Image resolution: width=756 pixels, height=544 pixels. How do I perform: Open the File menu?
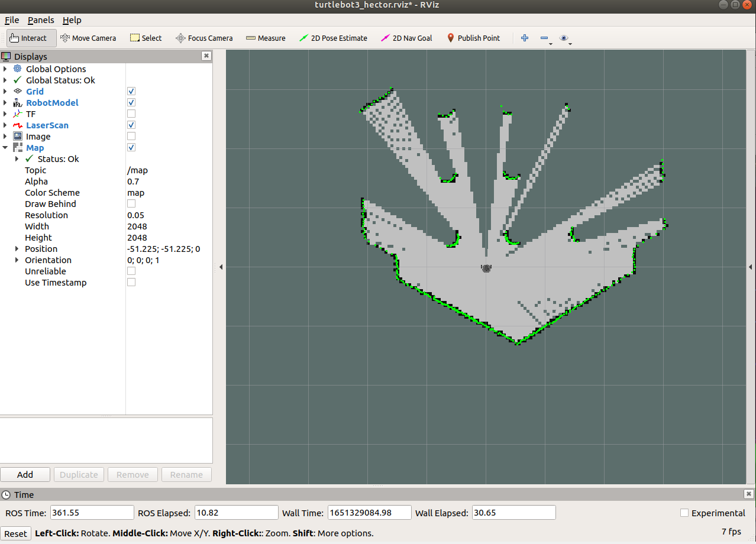(11, 20)
